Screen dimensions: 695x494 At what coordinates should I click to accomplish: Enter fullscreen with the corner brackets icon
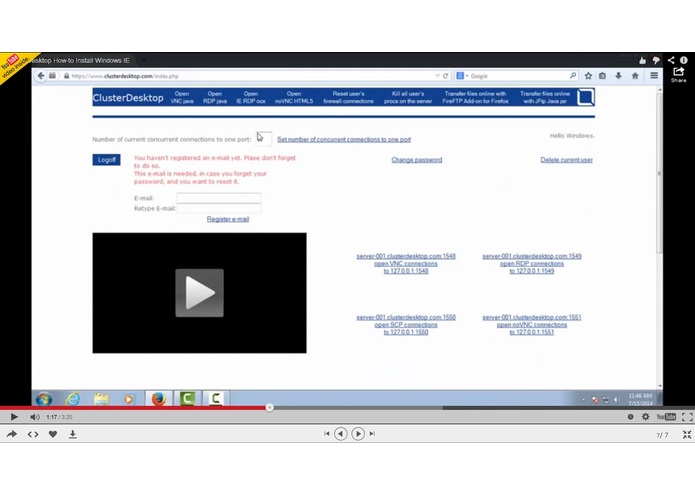click(x=687, y=416)
